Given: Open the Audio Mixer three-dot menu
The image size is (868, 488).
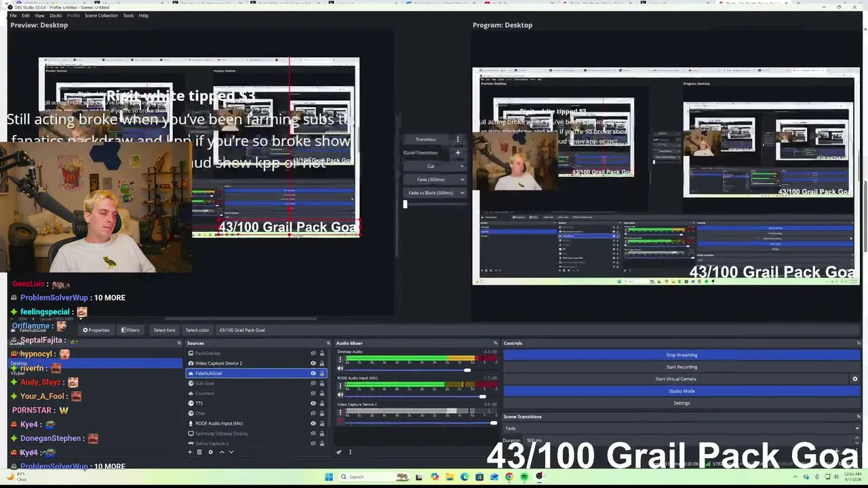Looking at the screenshot, I should pos(350,452).
